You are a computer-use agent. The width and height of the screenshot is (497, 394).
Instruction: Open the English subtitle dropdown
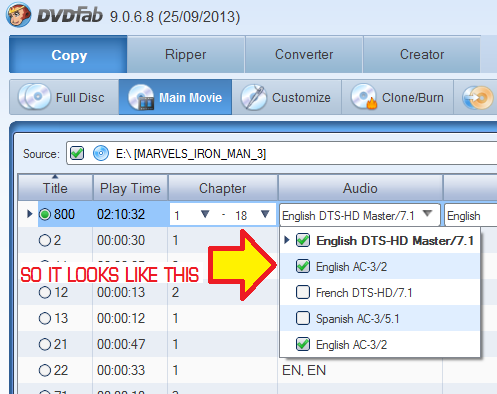pyautogui.click(x=471, y=215)
